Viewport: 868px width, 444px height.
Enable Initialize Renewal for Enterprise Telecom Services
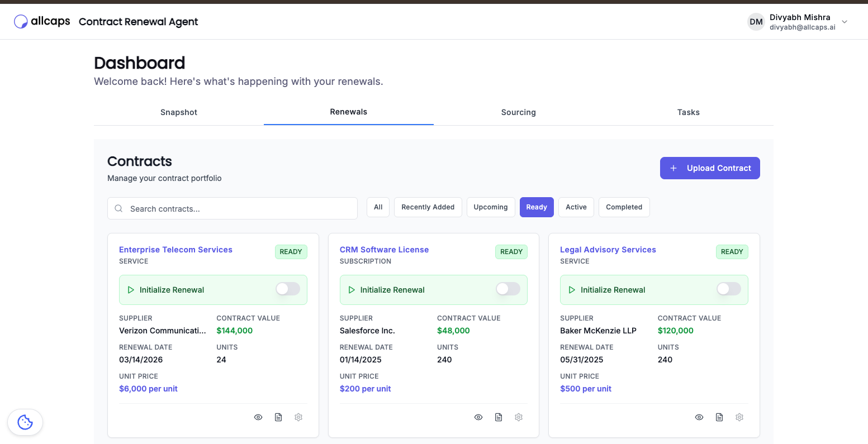[288, 289]
